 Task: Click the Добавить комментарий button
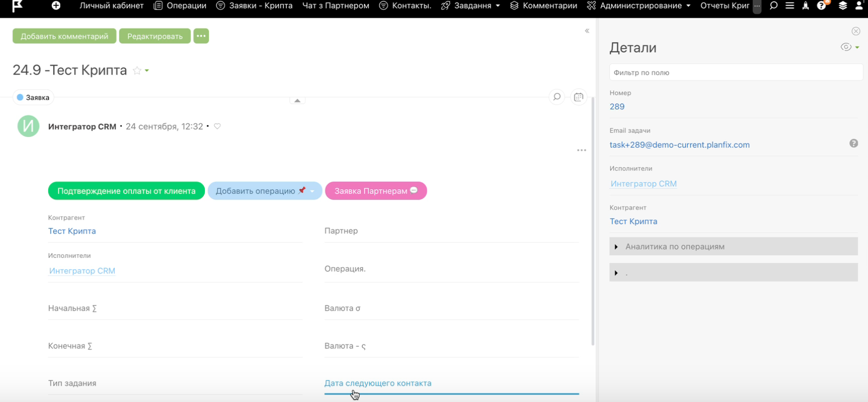[x=64, y=36]
